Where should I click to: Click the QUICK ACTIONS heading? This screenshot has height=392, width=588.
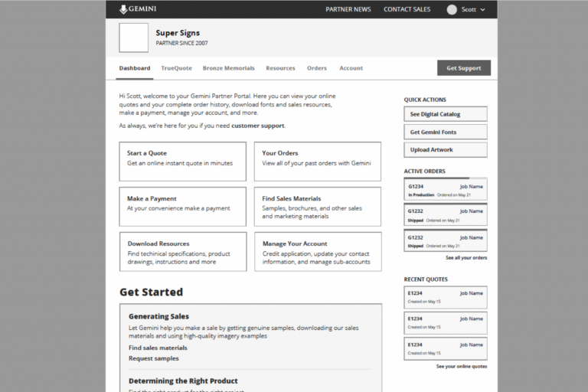point(425,100)
